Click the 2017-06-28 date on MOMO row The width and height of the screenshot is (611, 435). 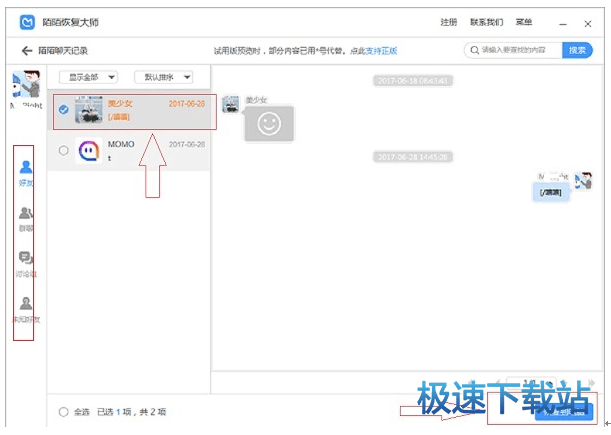[187, 144]
